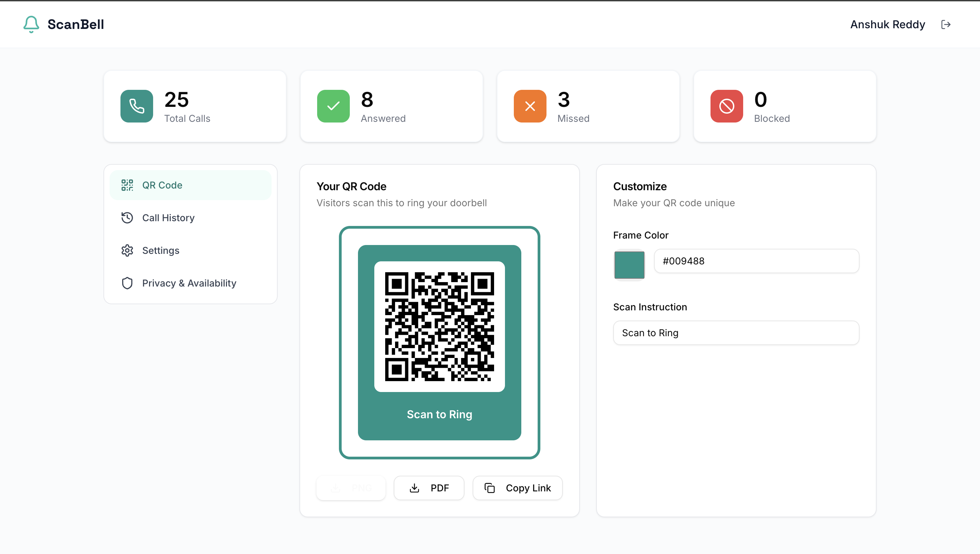Screen dimensions: 980x554
Task: Click 'Make your QR code unique' text
Action: 674,203
